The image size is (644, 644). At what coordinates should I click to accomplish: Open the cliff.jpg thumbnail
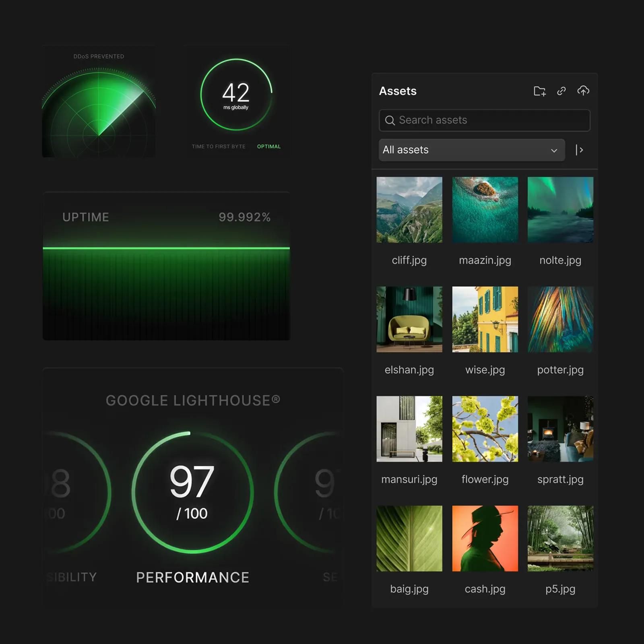click(x=409, y=210)
